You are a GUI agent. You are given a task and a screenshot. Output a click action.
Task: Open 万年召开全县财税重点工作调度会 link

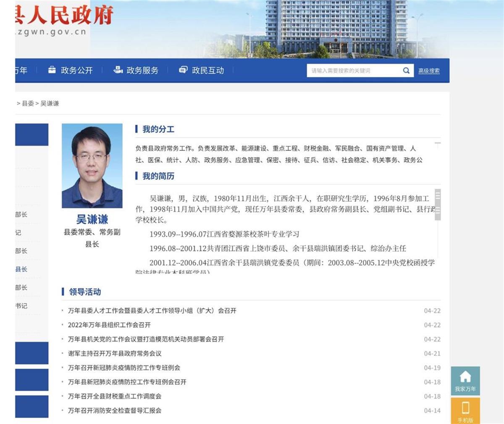[115, 396]
